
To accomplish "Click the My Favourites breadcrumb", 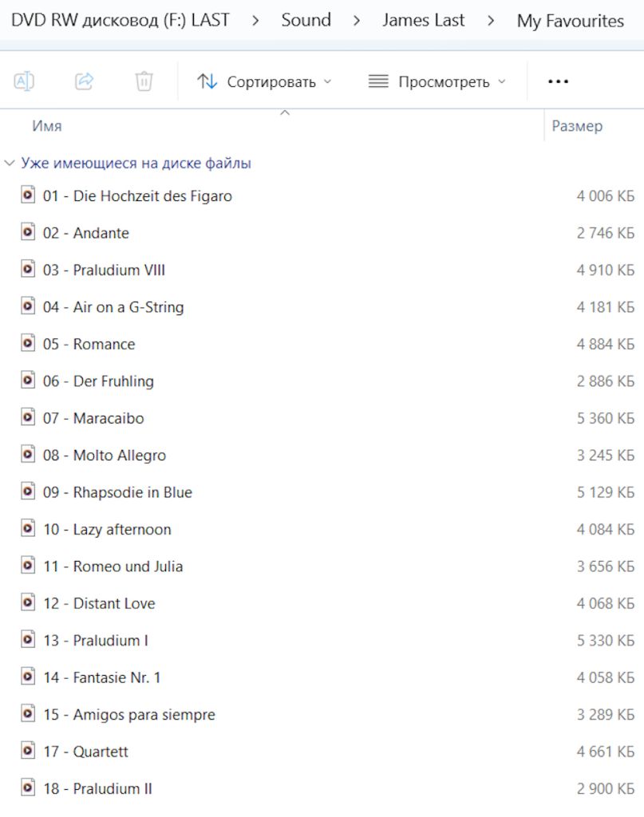I will point(570,21).
